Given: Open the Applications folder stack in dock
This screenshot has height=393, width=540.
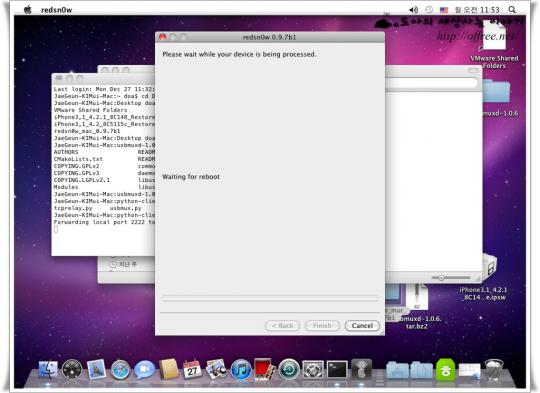Looking at the screenshot, I should click(x=397, y=371).
